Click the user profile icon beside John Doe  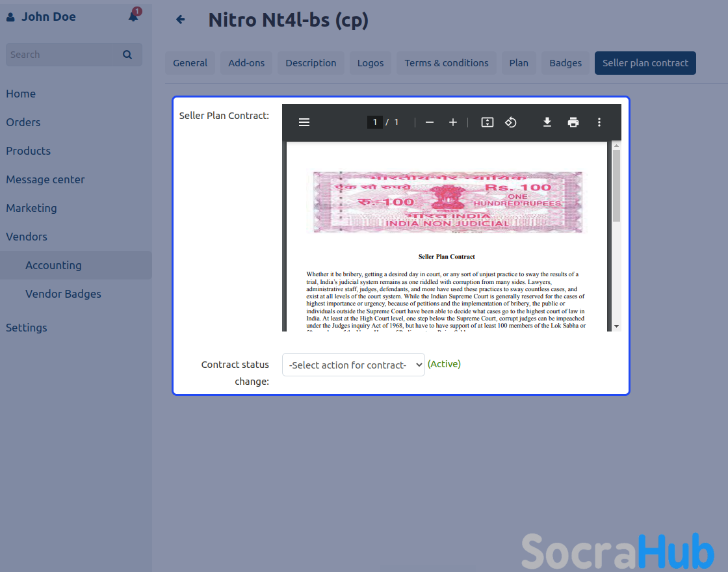click(x=10, y=17)
